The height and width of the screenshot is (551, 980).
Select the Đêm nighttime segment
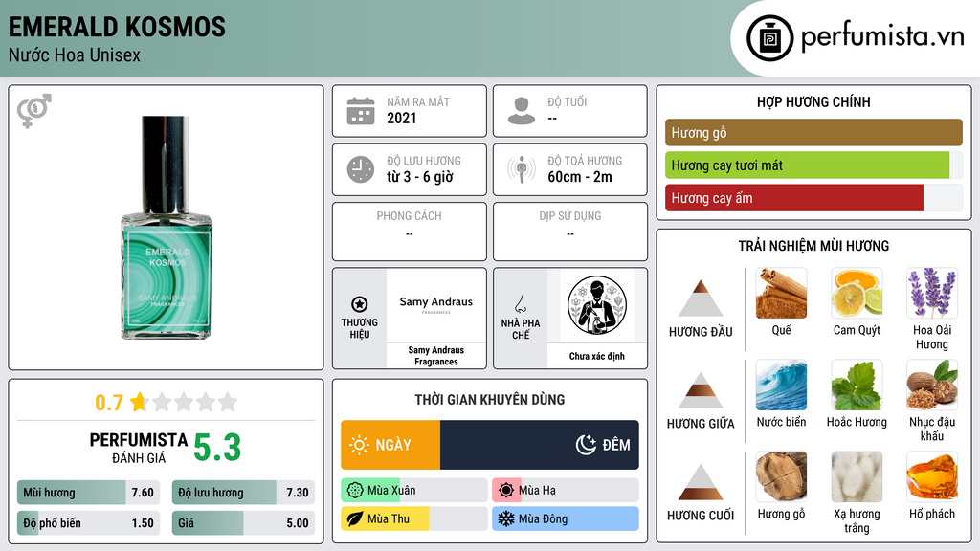pyautogui.click(x=540, y=445)
